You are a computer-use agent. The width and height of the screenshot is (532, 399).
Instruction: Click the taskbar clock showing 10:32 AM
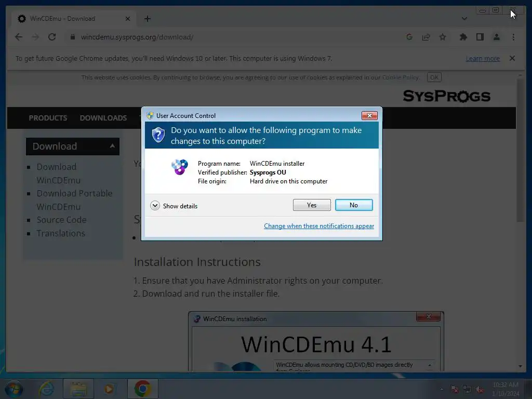506,389
